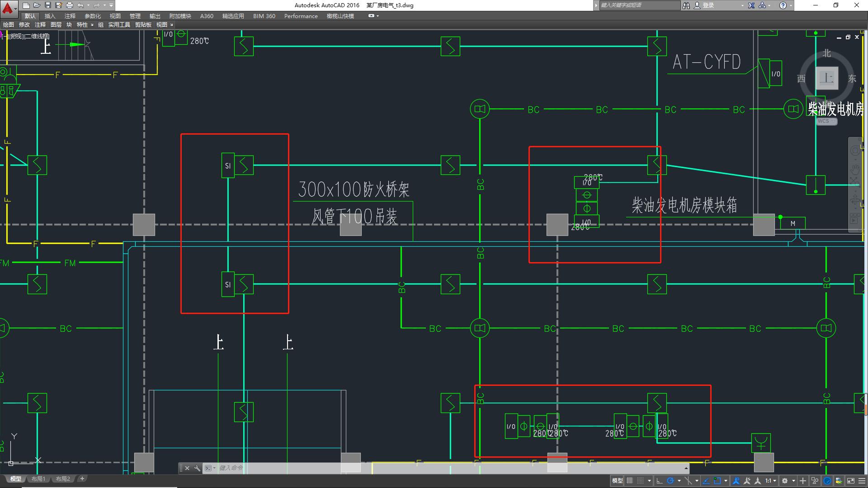This screenshot has height=488, width=868.
Task: Click the top face of the ViewCube
Action: pyautogui.click(x=826, y=78)
